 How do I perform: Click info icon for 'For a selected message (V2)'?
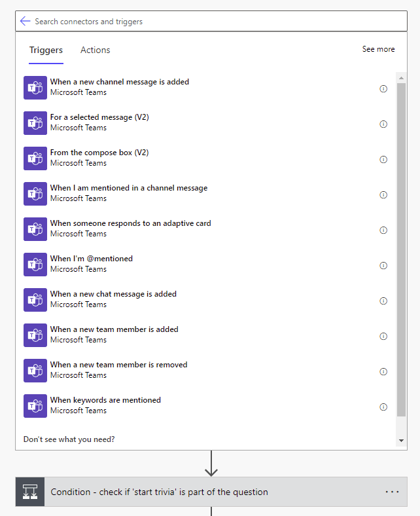383,124
